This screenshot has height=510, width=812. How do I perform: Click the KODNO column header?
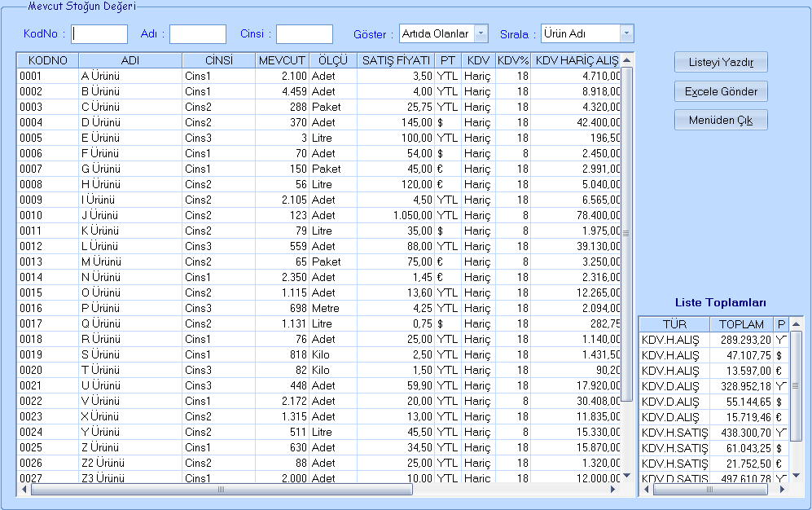(x=48, y=60)
